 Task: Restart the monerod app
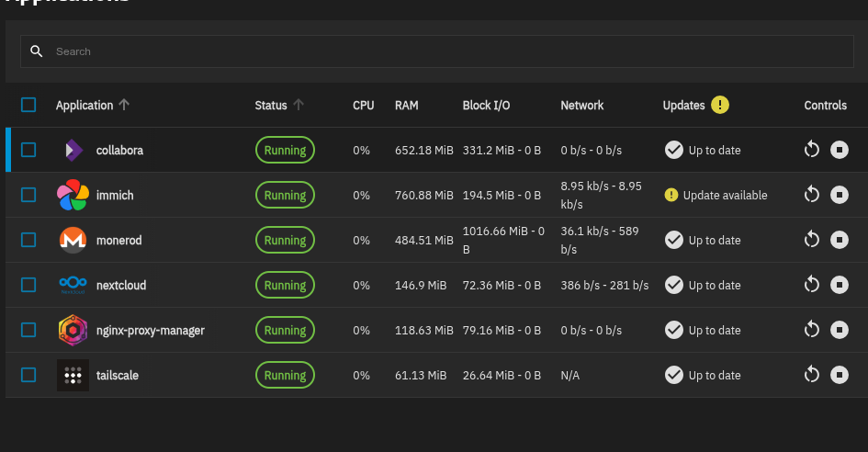pyautogui.click(x=811, y=240)
